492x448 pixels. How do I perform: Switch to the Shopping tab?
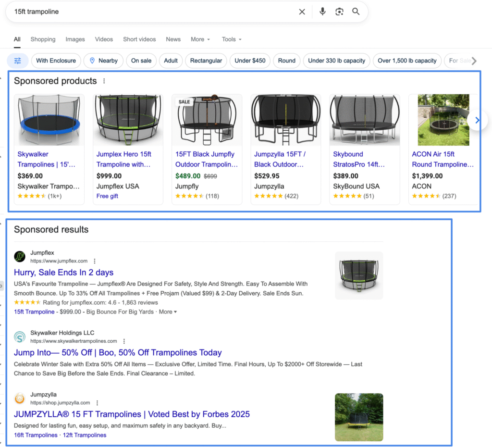[43, 39]
